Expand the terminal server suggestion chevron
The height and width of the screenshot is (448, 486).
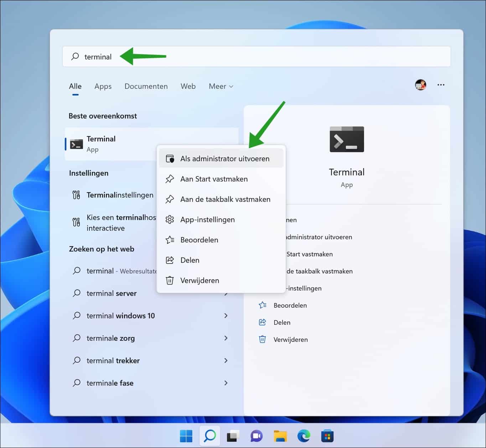[x=226, y=293]
